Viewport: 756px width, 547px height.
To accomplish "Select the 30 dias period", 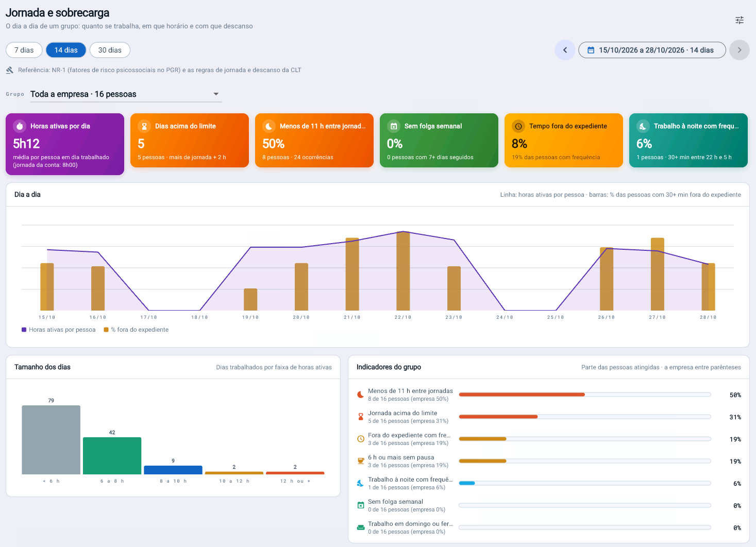I will click(x=110, y=50).
